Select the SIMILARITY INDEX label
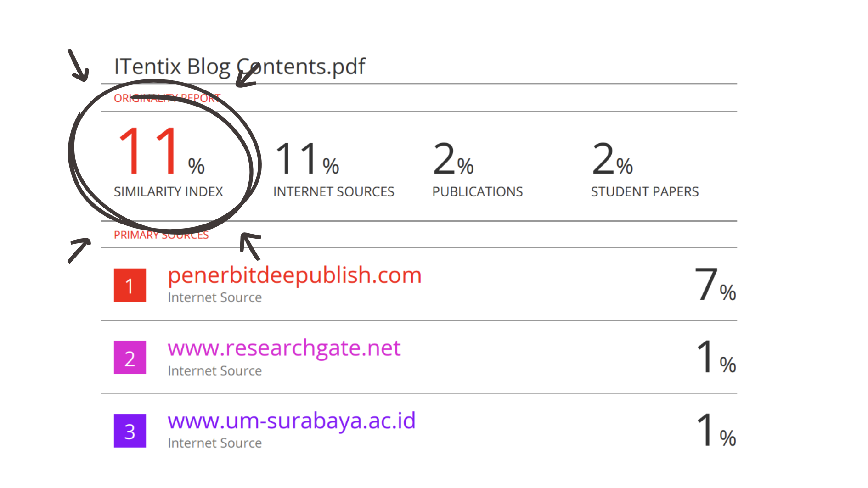This screenshot has height=488, width=868. pyautogui.click(x=168, y=191)
